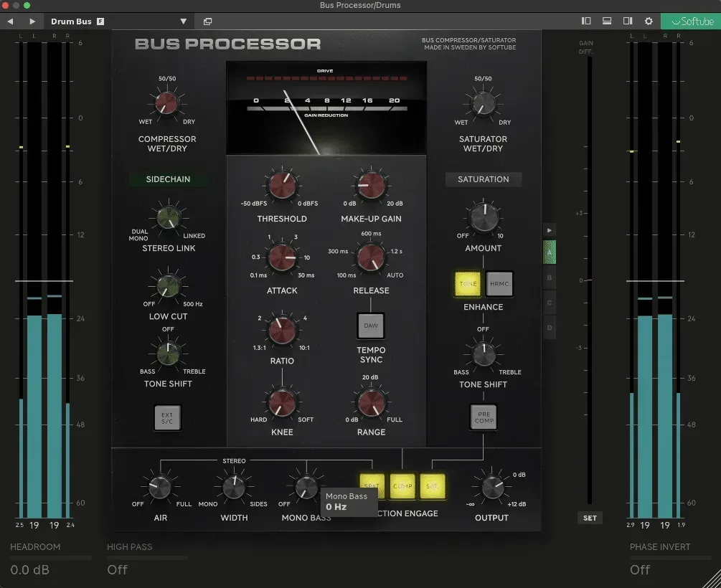Screen dimensions: 721x588
Task: Click the Gain Diff meter bar
Action: tap(590, 280)
